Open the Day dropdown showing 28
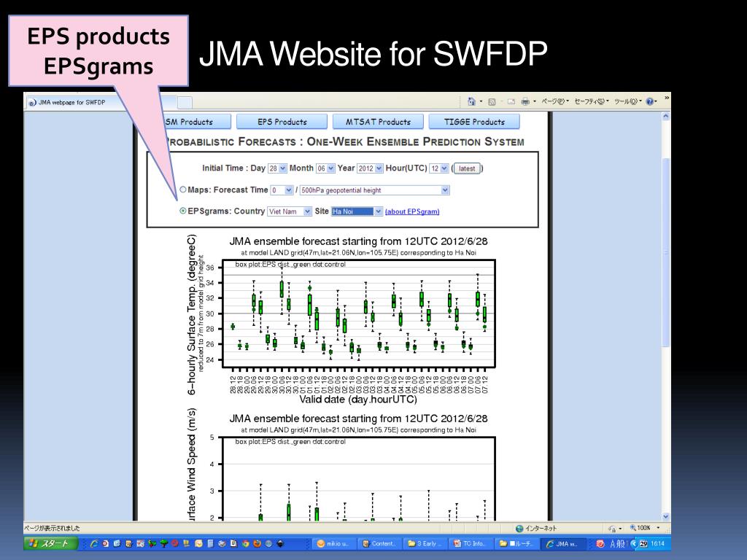Viewport: 747px width, 560px height. click(277, 168)
